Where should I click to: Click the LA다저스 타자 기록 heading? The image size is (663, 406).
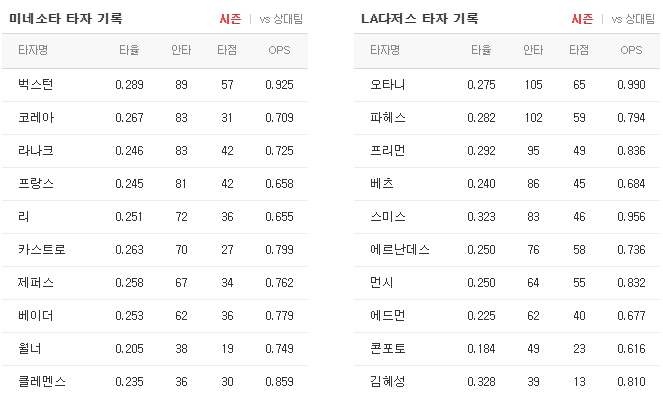(x=419, y=19)
